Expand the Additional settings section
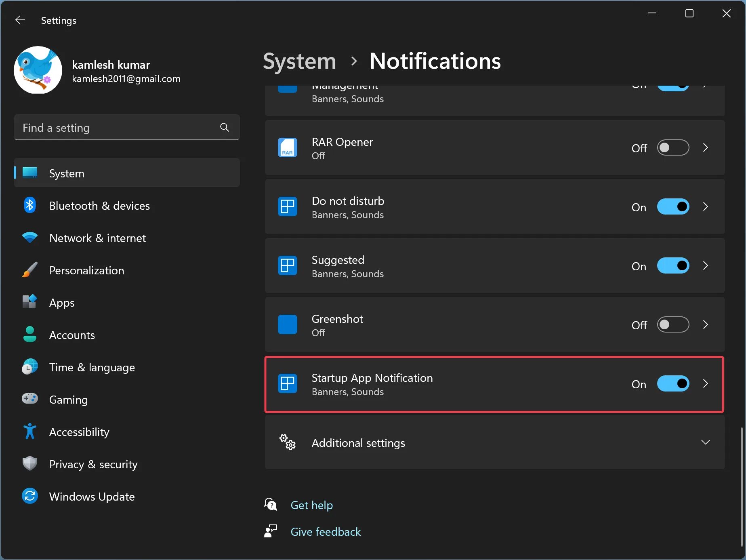Viewport: 746px width, 560px height. point(705,442)
